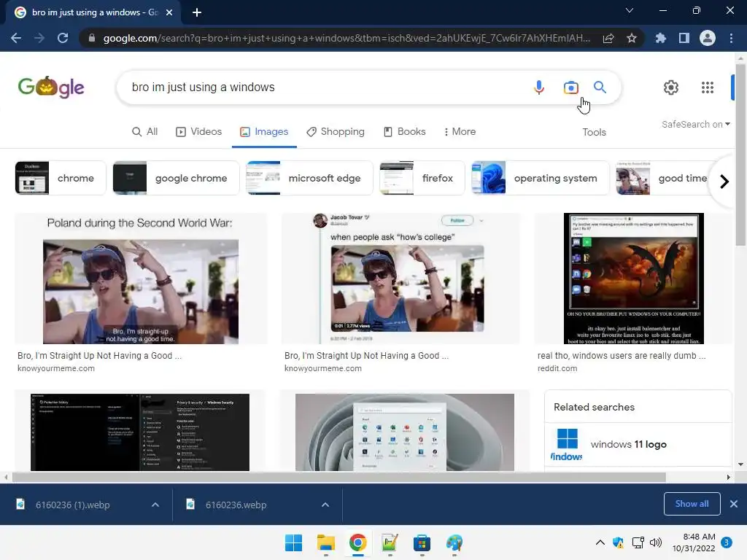
Task: Open the Windows 11 start menu thumbnail
Action: [x=404, y=432]
